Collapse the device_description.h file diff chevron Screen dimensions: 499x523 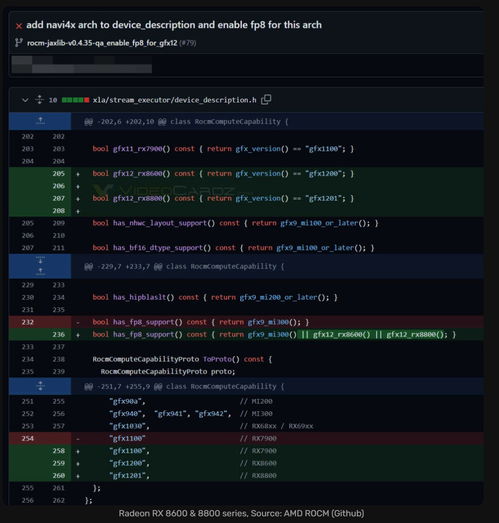pos(25,100)
